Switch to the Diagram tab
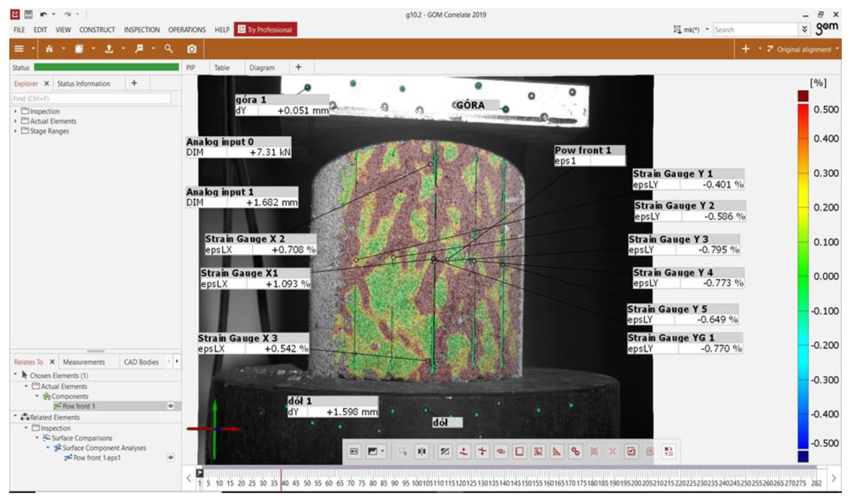The width and height of the screenshot is (853, 504). [262, 68]
